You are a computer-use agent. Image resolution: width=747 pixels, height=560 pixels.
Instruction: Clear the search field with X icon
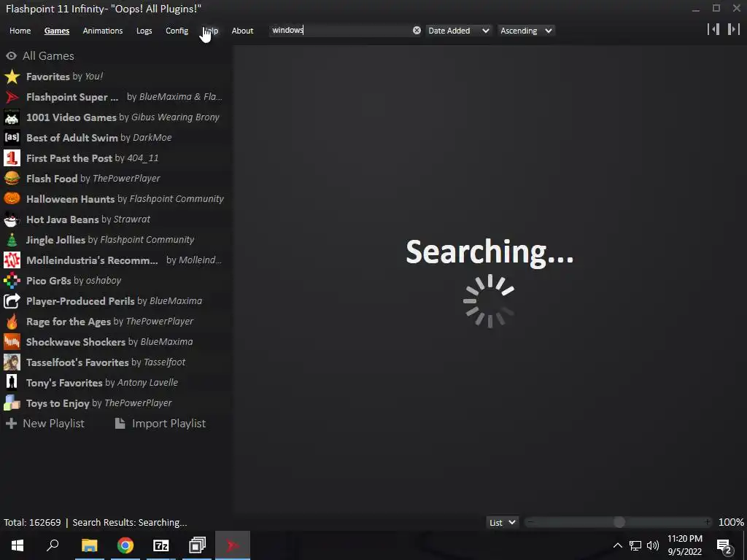click(417, 31)
